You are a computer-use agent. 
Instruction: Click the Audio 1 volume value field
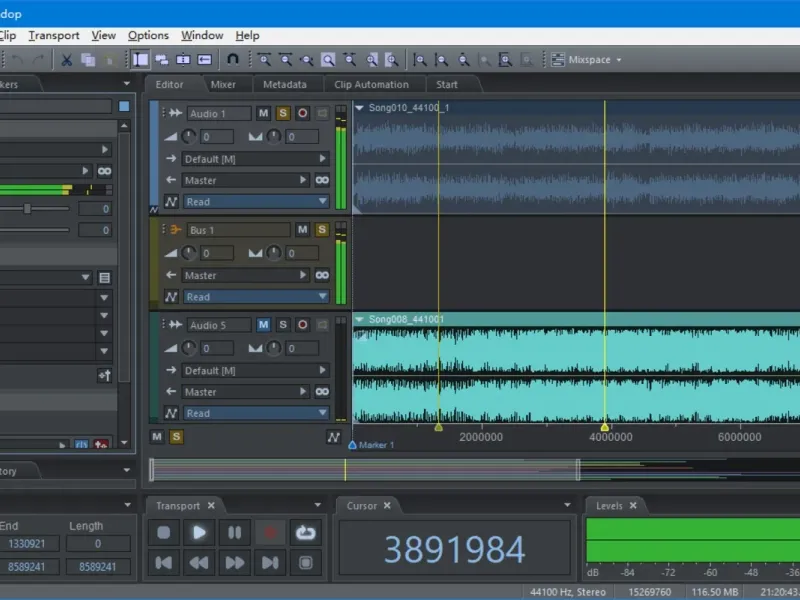click(x=218, y=137)
